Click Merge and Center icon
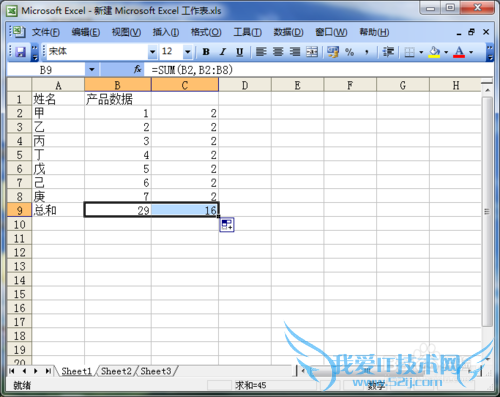Viewport: 500px width, 397px height. click(x=312, y=52)
